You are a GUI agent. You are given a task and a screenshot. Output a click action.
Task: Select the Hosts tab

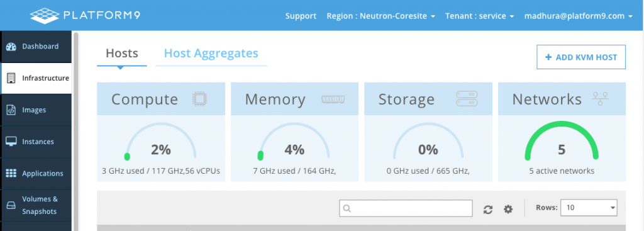(122, 54)
